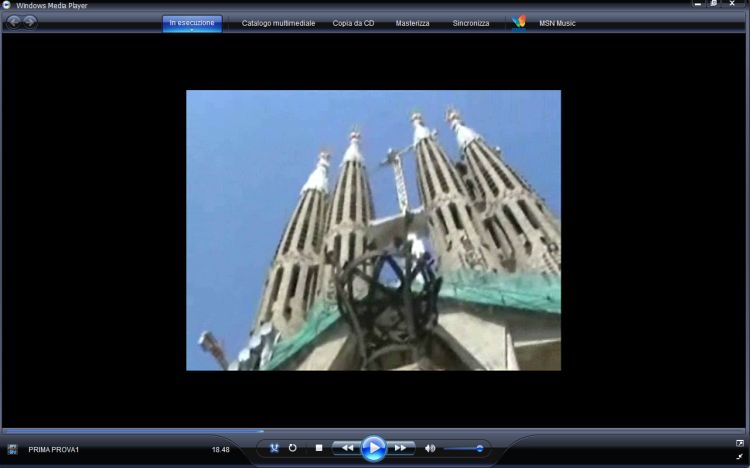Viewport: 750px width, 468px height.
Task: Open the Copia da CD tab
Action: (353, 23)
